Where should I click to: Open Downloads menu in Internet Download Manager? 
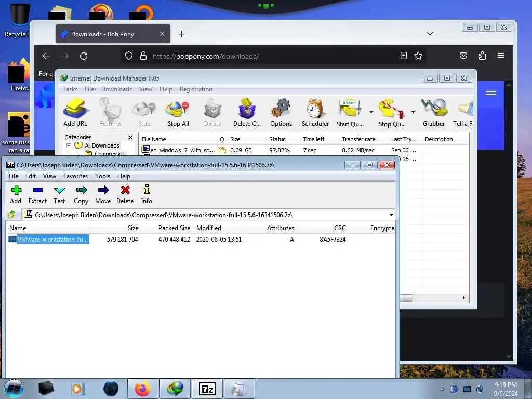pos(117,89)
